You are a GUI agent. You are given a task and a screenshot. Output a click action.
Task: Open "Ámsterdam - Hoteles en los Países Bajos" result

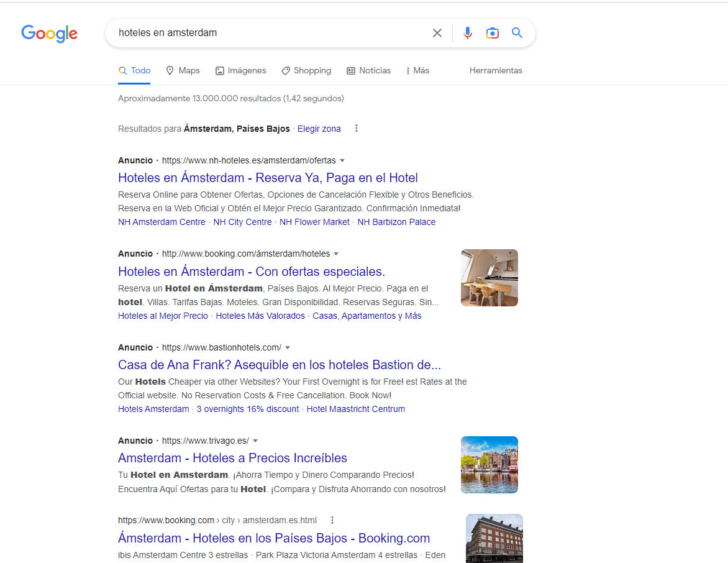pos(274,538)
